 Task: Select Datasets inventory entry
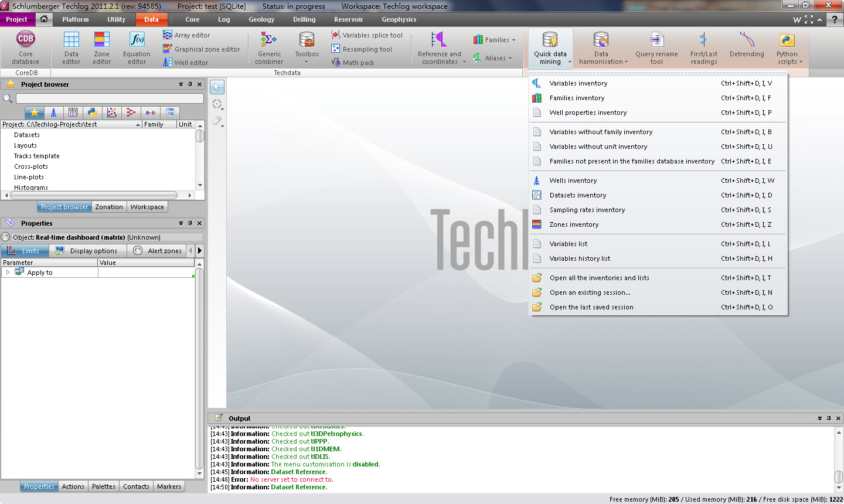[658, 195]
